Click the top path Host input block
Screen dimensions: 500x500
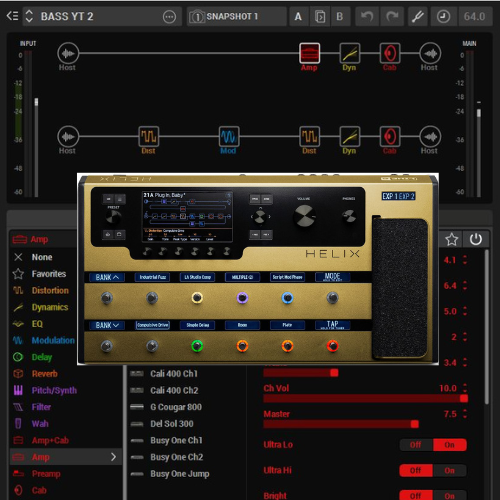[68, 53]
